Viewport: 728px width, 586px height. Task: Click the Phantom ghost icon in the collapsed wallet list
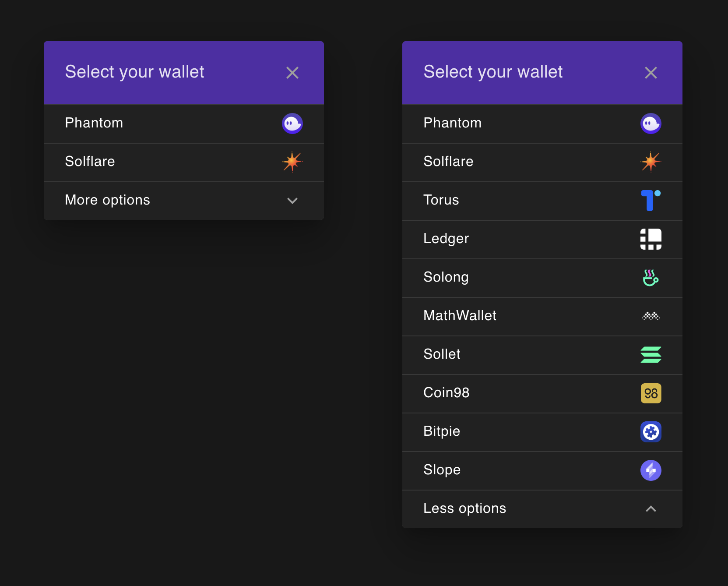pos(292,124)
